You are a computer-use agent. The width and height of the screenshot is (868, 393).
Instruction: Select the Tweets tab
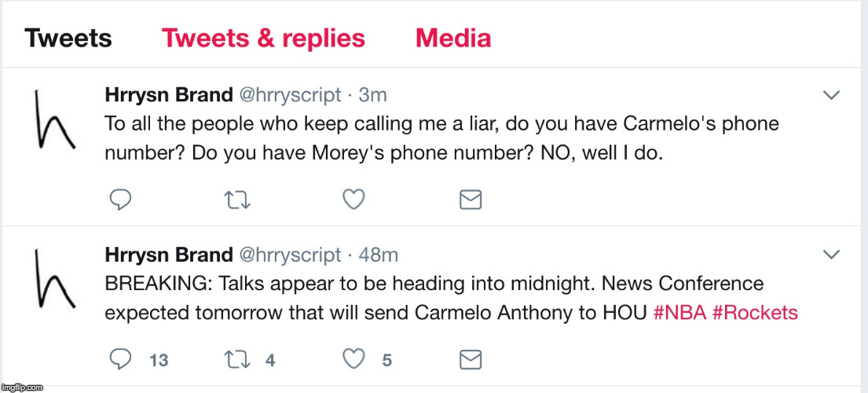coord(68,39)
